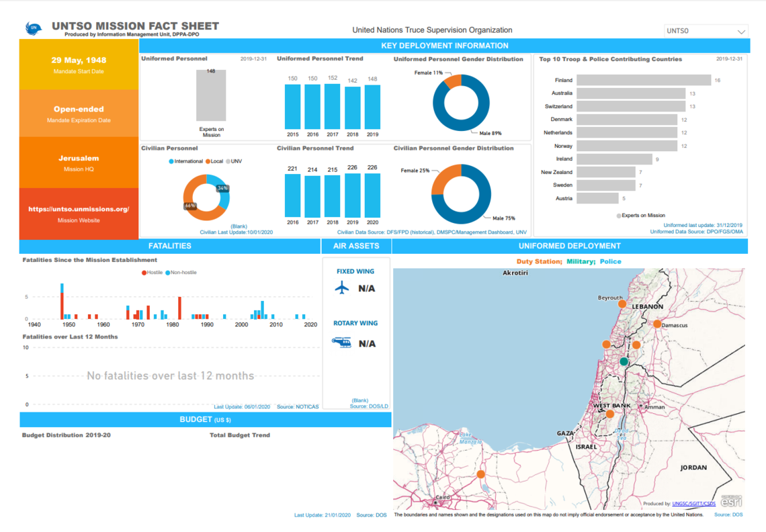Open the UNGSC/SGITT/CSDS link
This screenshot has width=766, height=532.
(693, 503)
